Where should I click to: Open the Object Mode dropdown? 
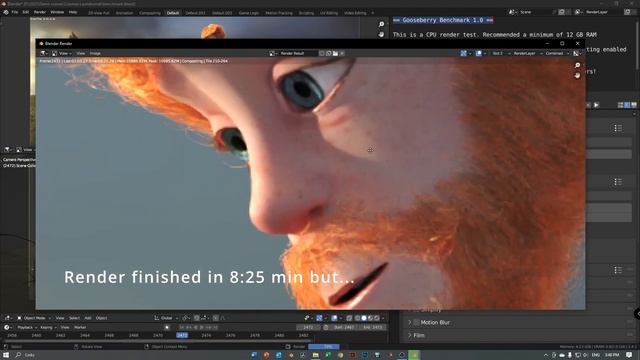tap(34, 318)
